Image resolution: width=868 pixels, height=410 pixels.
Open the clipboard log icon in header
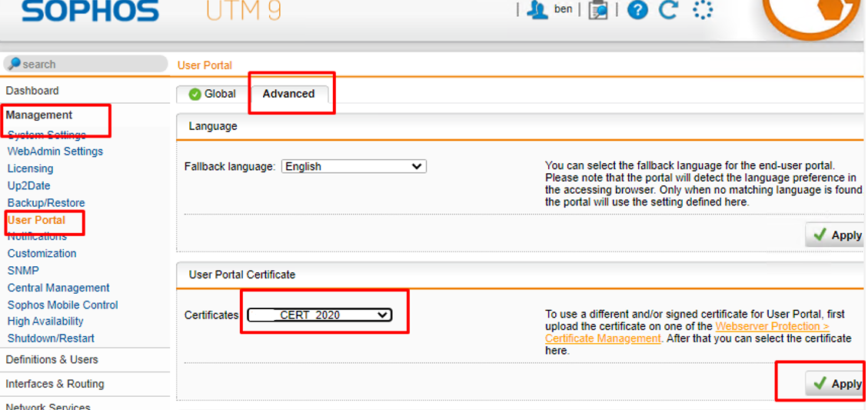pyautogui.click(x=598, y=10)
